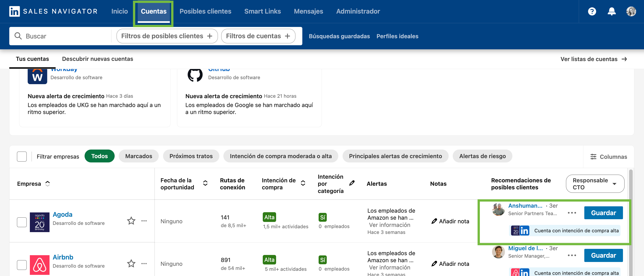Open more options for Airbnb row
Screen dimensions: 644x276
[x=144, y=263]
